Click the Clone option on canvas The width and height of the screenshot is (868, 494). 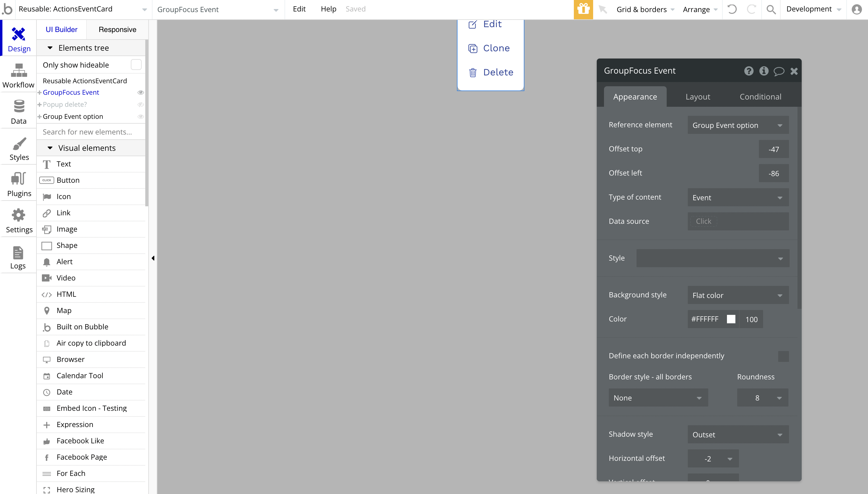pos(496,48)
